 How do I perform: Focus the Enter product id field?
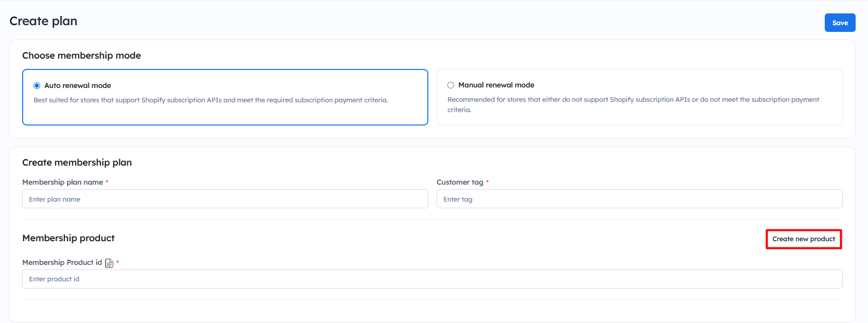[x=432, y=279]
